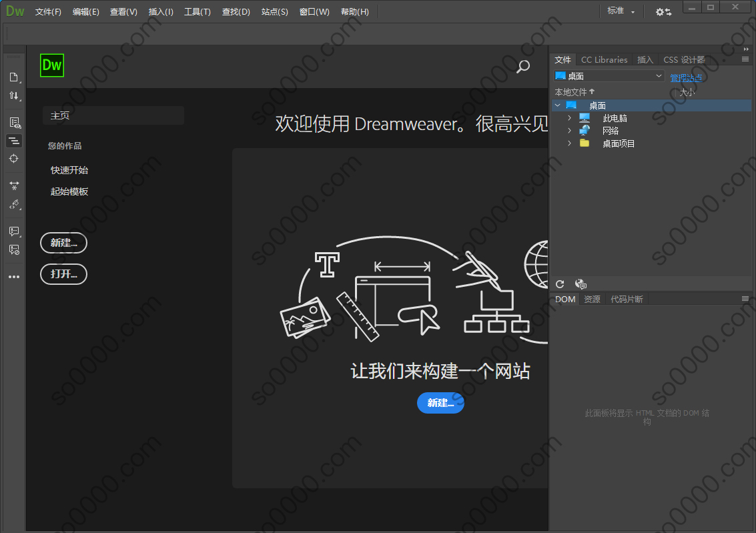
Task: Click the Open Documents toolbar icon
Action: click(14, 77)
